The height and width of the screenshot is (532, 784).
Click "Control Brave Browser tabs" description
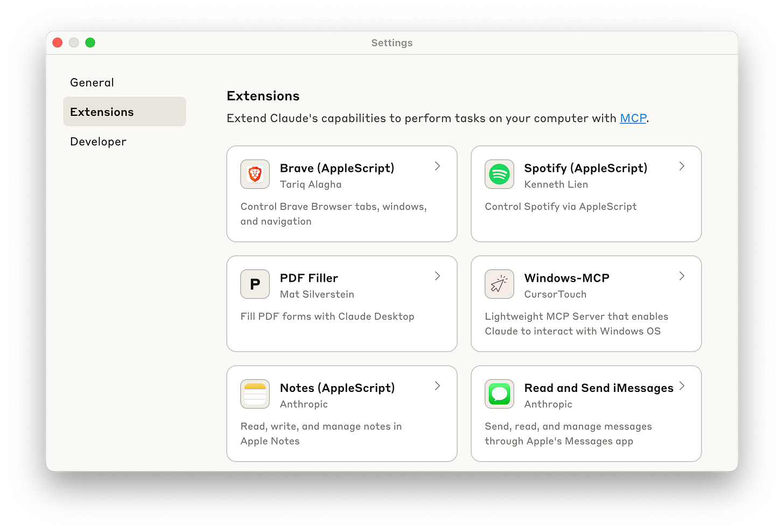334,214
